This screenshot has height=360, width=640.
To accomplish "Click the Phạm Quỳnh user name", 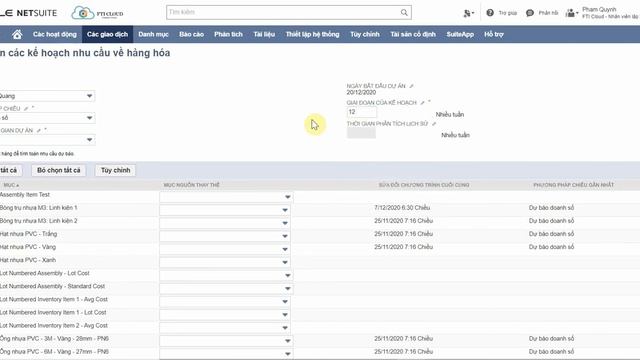I will tap(599, 9).
